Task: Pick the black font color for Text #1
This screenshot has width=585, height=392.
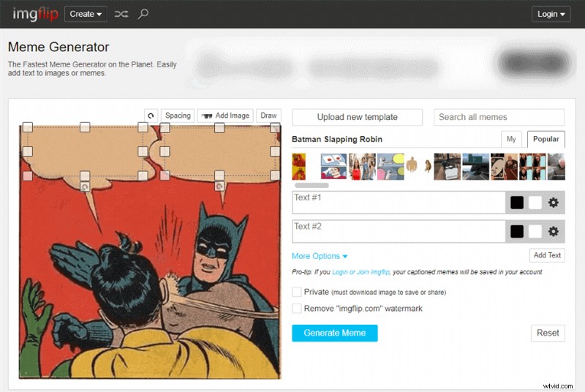Action: click(x=517, y=203)
